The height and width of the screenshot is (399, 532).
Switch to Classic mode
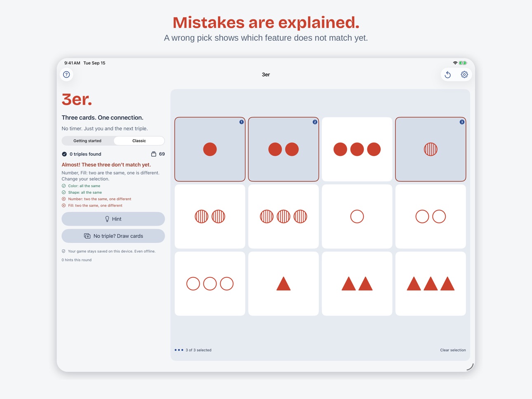(x=139, y=141)
